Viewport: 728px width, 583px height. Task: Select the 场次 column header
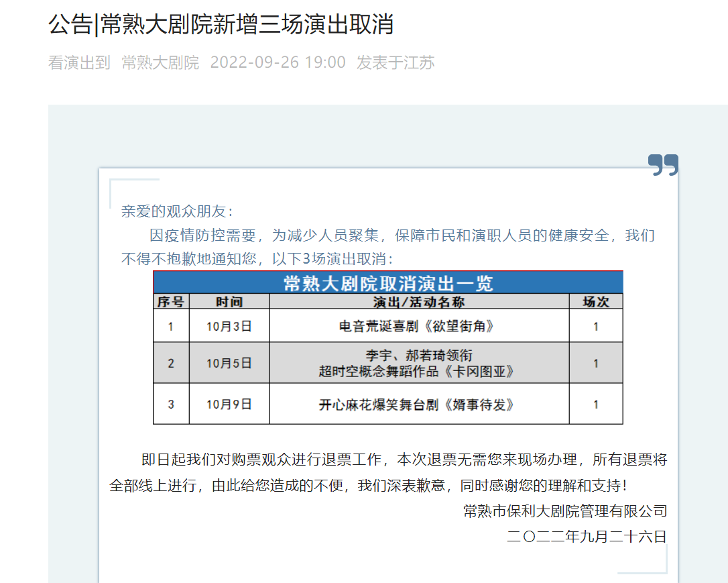pyautogui.click(x=595, y=302)
